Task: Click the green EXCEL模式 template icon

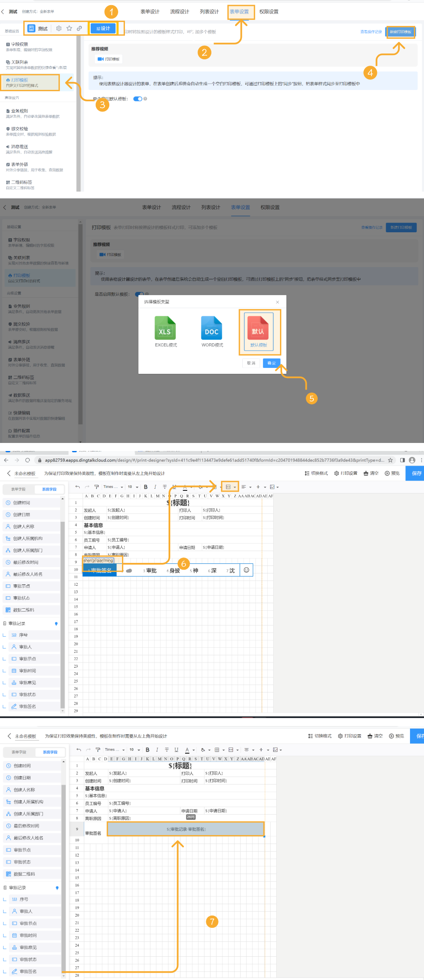Action: point(165,329)
